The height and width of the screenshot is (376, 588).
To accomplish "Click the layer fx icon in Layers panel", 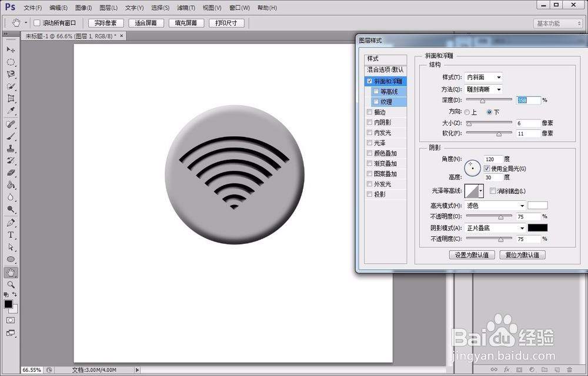I will coord(507,370).
